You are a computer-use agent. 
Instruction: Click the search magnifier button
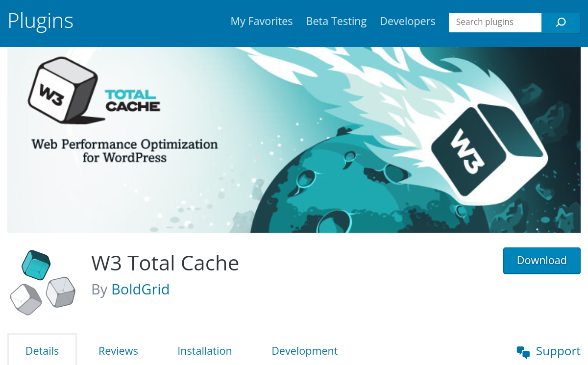tap(561, 23)
